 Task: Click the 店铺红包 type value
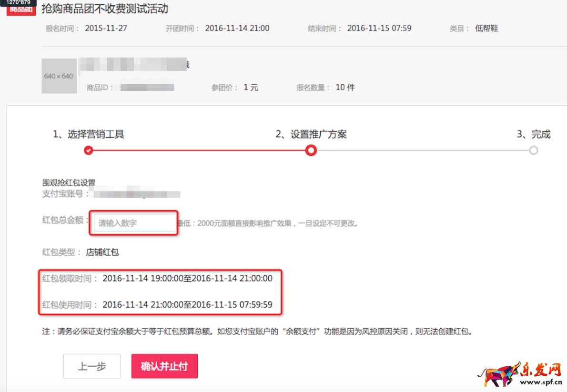click(x=102, y=252)
